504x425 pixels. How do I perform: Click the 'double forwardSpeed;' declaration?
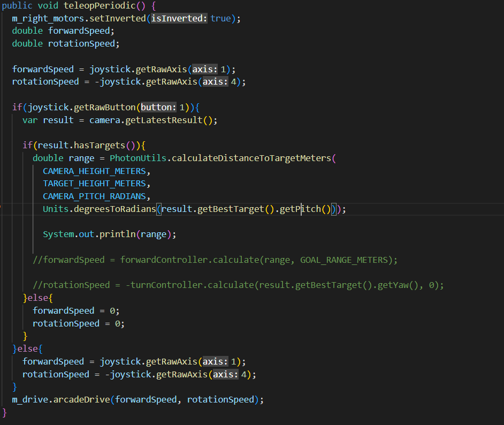pyautogui.click(x=63, y=31)
